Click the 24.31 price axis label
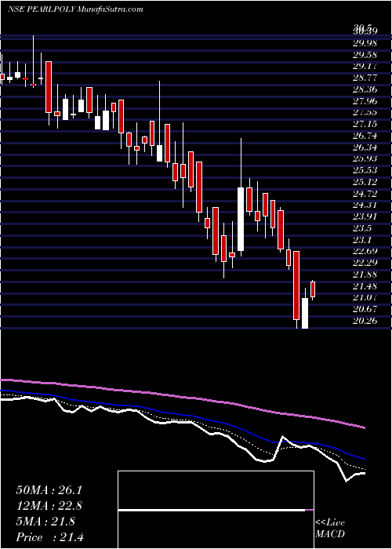The height and width of the screenshot is (549, 392). (x=365, y=205)
